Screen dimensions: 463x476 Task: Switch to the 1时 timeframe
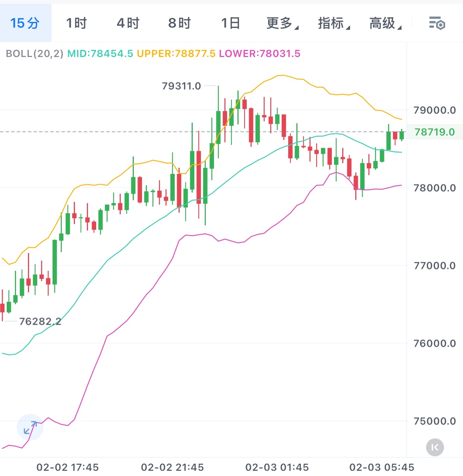[x=76, y=23]
